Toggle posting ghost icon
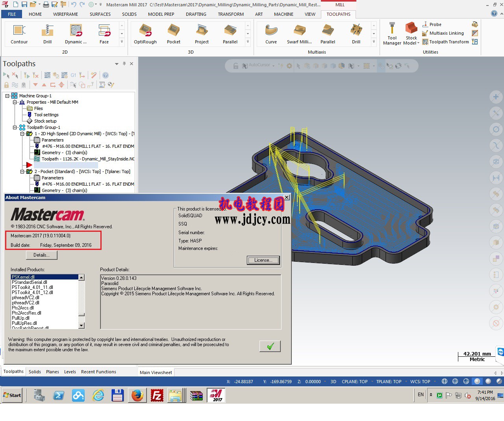 [24, 85]
